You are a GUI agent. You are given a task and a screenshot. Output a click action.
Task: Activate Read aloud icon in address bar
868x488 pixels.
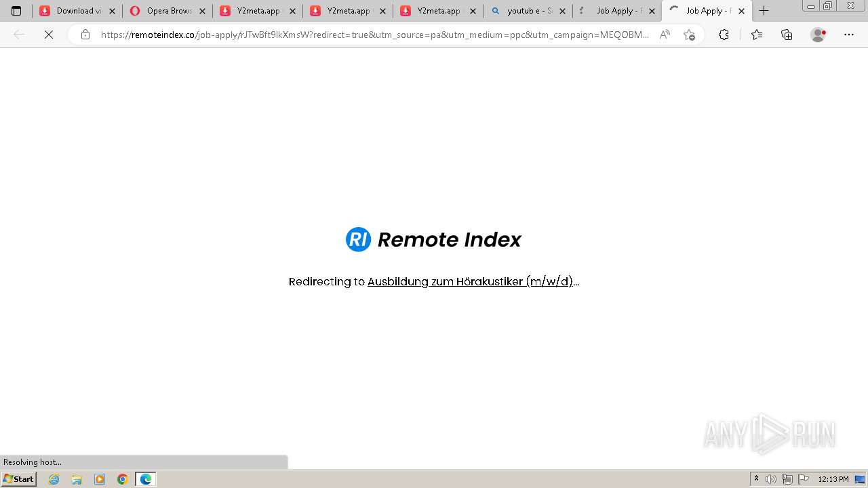[665, 35]
